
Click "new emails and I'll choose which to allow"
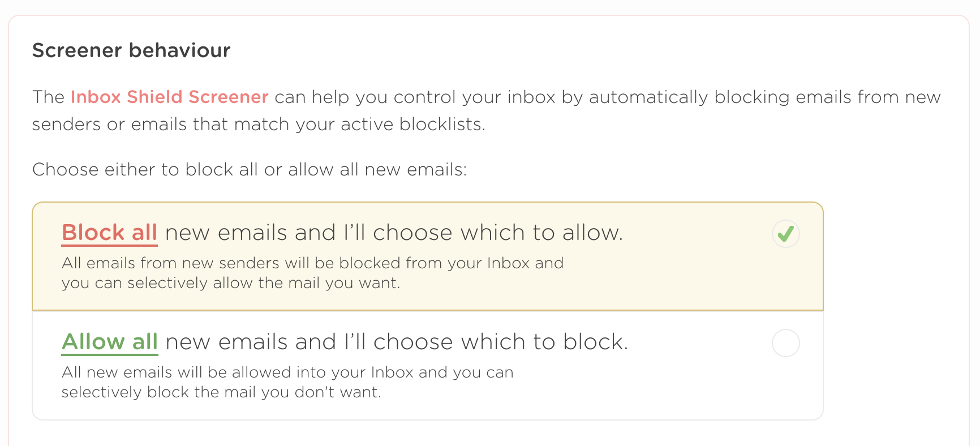[x=394, y=233]
